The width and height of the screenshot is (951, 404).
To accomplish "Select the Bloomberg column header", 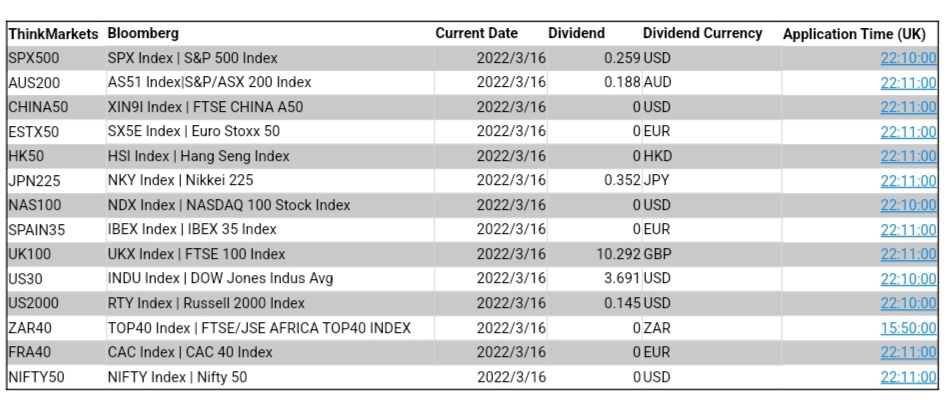I will [143, 34].
